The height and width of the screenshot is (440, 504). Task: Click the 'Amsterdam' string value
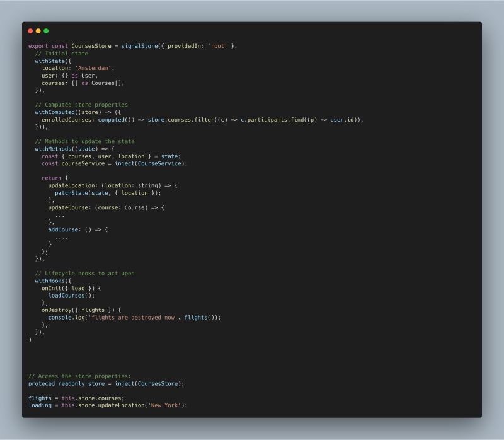click(x=96, y=68)
